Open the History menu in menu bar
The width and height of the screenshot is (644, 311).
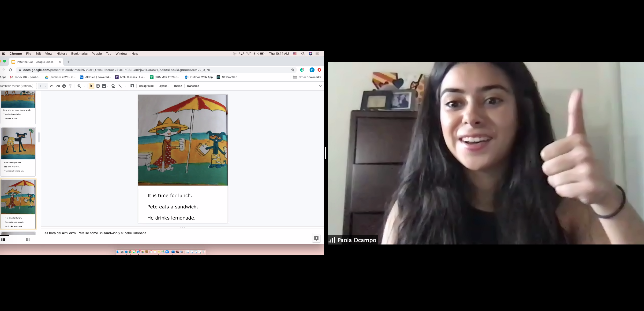tap(61, 54)
